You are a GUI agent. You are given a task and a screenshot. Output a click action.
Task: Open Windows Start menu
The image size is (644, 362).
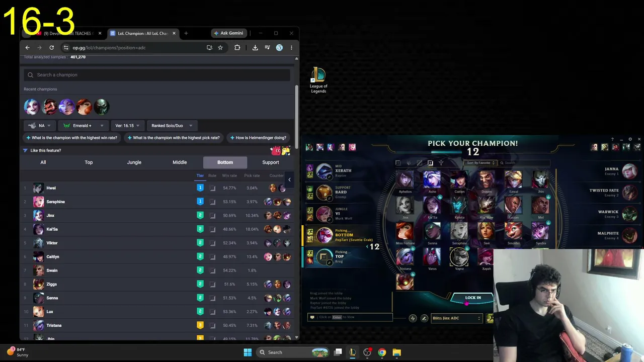248,352
